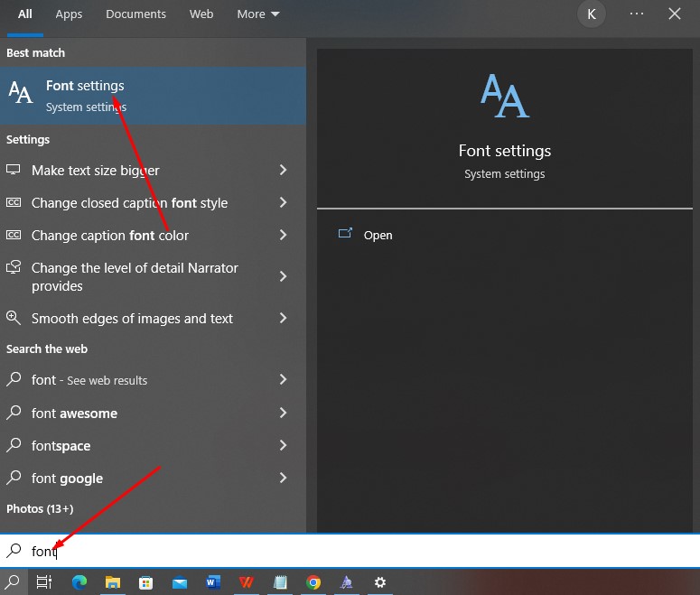700x595 pixels.
Task: Click the K user account avatar
Action: pyautogui.click(x=591, y=14)
